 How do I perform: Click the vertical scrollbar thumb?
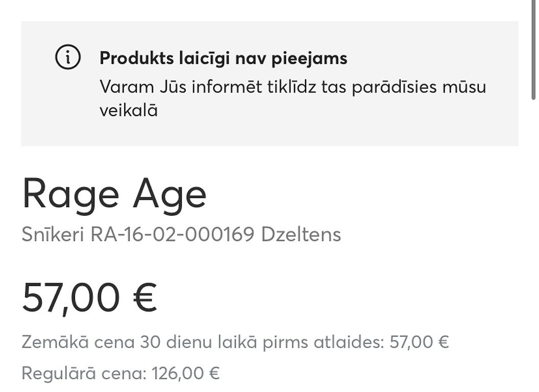534,51
